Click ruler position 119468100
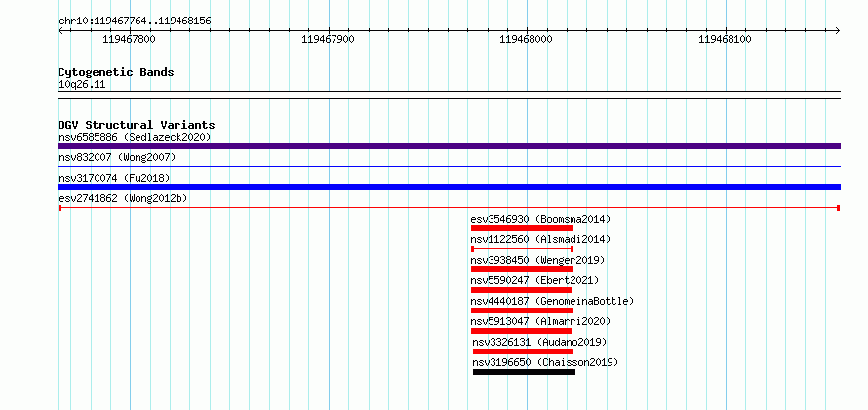Viewport: 868px width, 410px height. click(x=726, y=39)
